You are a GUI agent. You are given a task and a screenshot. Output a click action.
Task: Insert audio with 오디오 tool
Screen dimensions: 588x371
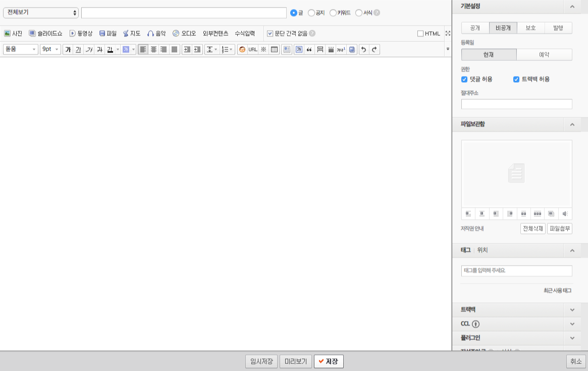(184, 34)
